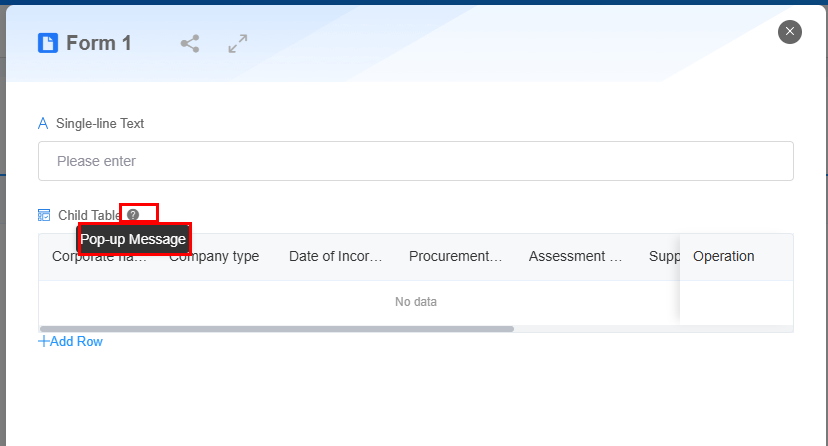828x446 pixels.
Task: Click the blue Form 1 document icon
Action: point(48,43)
